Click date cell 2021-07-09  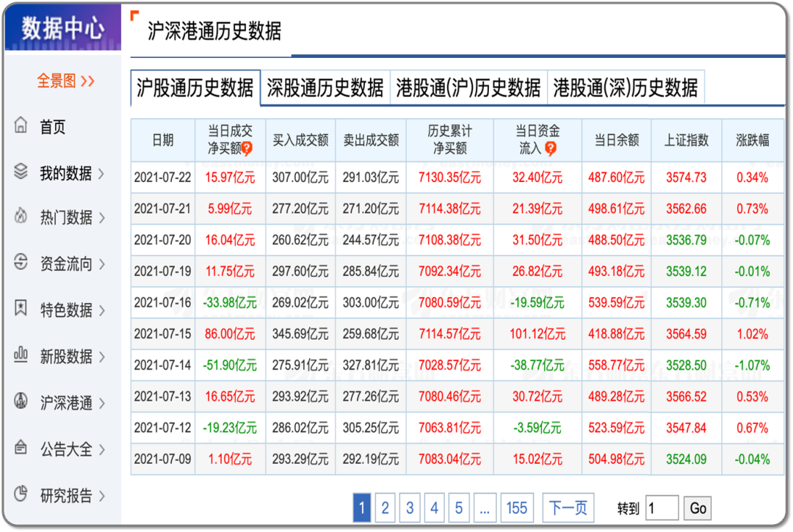163,459
